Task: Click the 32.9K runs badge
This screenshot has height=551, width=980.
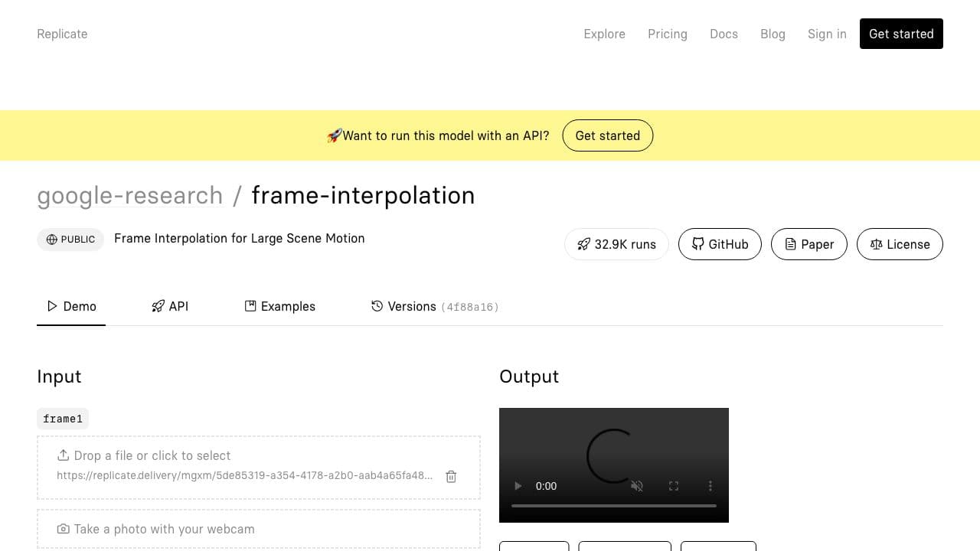Action: coord(616,244)
